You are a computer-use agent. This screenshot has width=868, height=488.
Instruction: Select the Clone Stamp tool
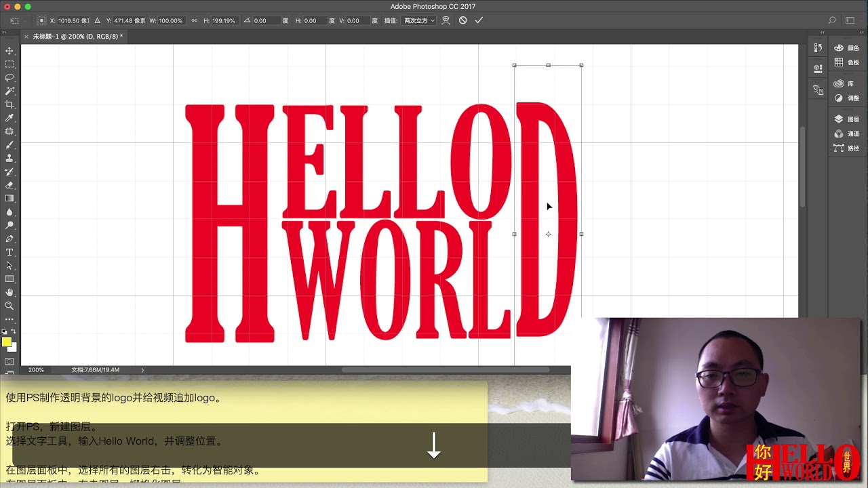9,158
